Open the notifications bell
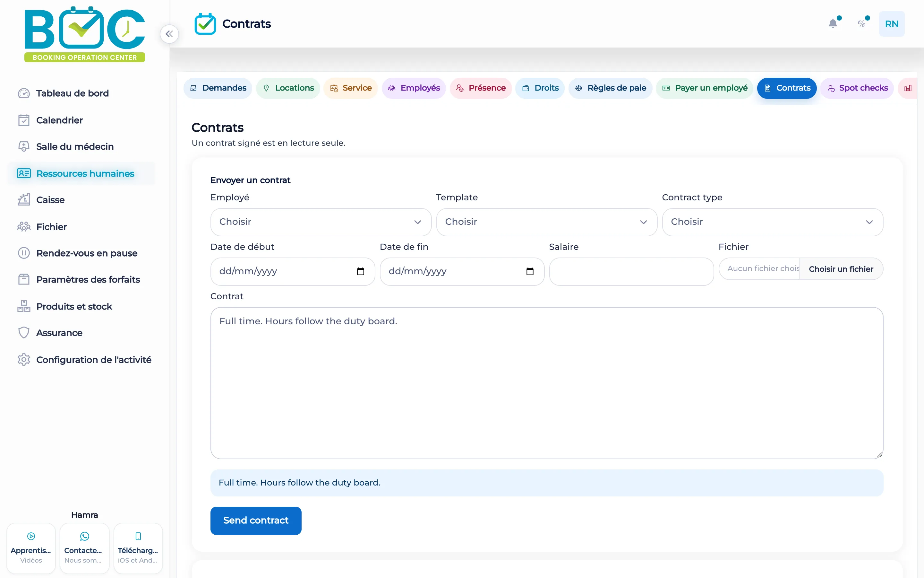Image resolution: width=924 pixels, height=578 pixels. tap(833, 24)
